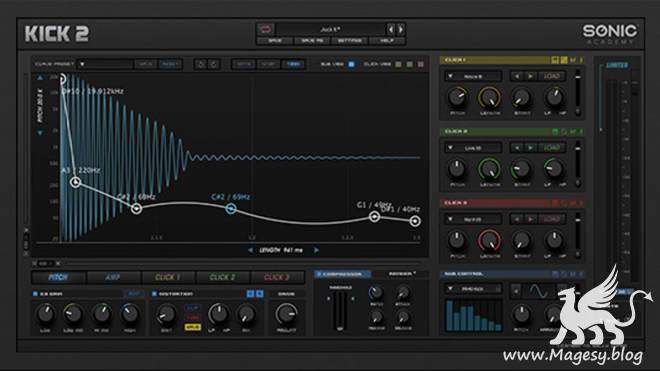Viewport: 660px width, 371px height.
Task: Click the compressor threshold slider
Action: (x=340, y=310)
